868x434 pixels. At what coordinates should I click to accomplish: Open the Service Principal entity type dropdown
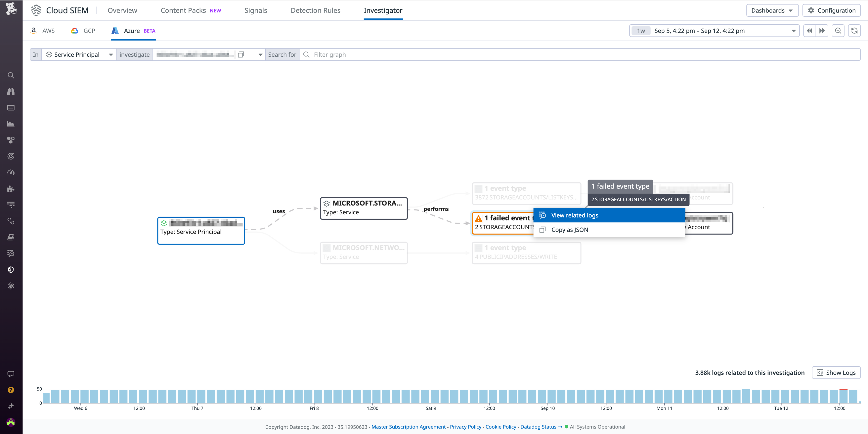pyautogui.click(x=111, y=54)
